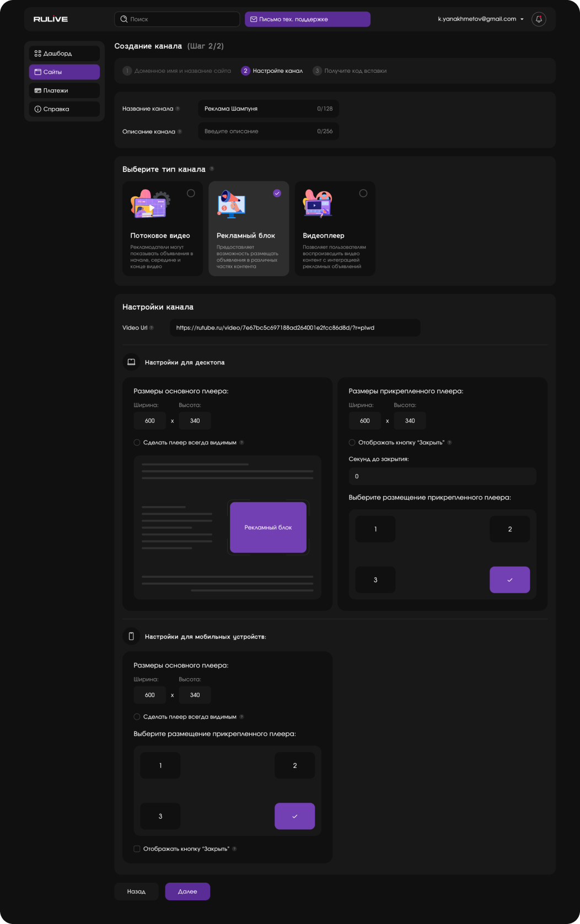Screen dimensions: 580x924
Task: Click the desktop settings laptop icon
Action: [x=131, y=362]
